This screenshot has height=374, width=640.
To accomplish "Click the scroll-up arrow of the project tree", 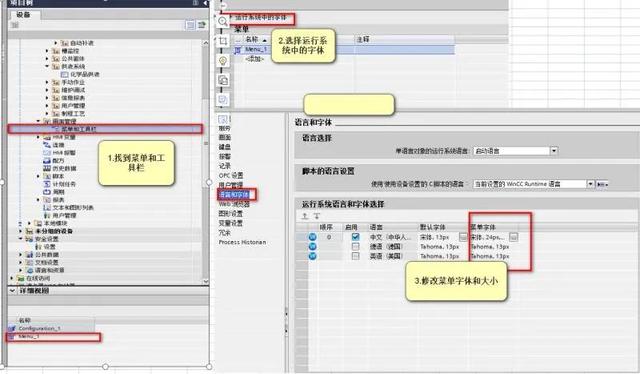I will pyautogui.click(x=205, y=43).
